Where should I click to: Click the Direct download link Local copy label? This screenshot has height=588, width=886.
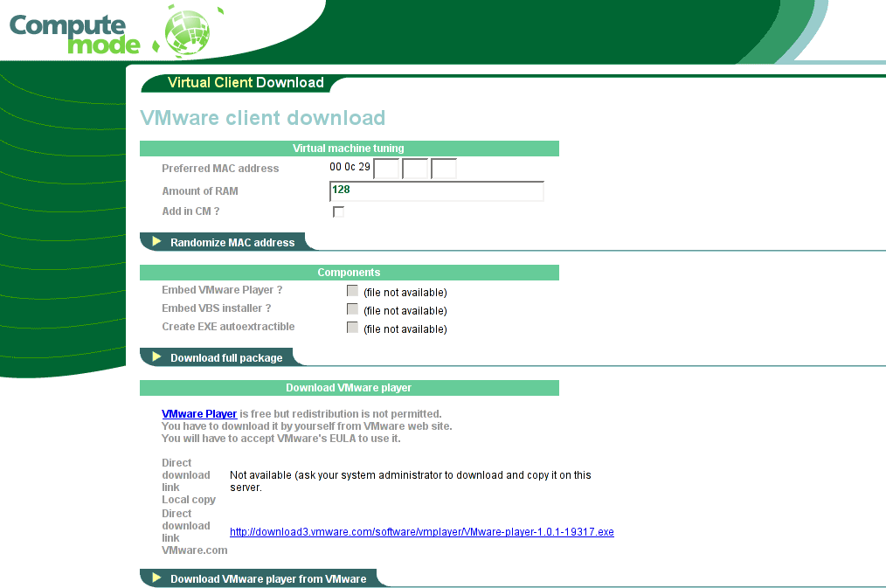coord(189,481)
